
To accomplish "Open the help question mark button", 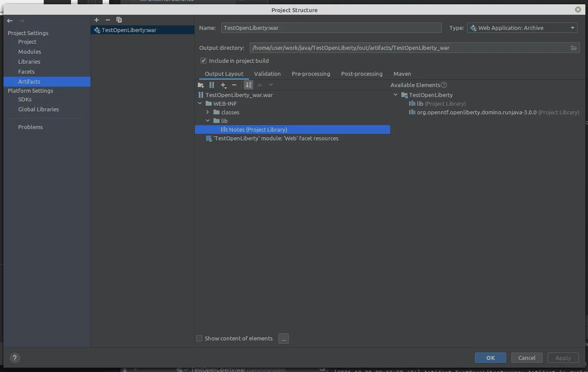I will pyautogui.click(x=15, y=358).
